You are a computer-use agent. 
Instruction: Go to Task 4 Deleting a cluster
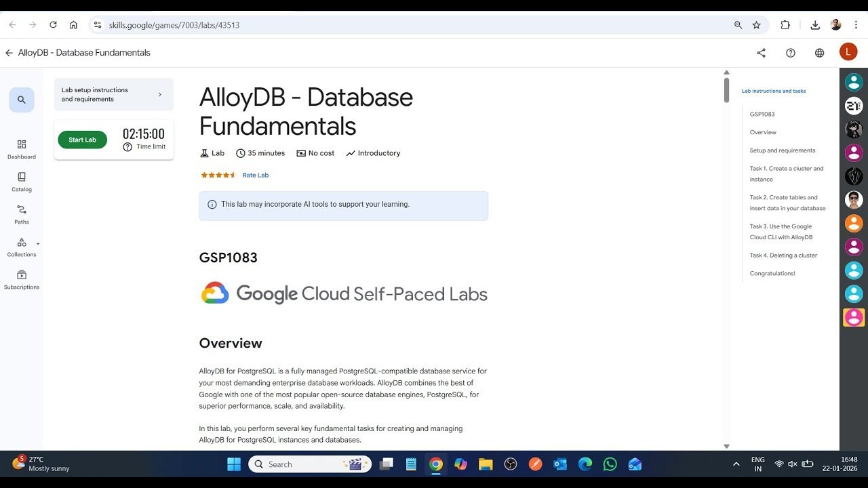coord(783,256)
